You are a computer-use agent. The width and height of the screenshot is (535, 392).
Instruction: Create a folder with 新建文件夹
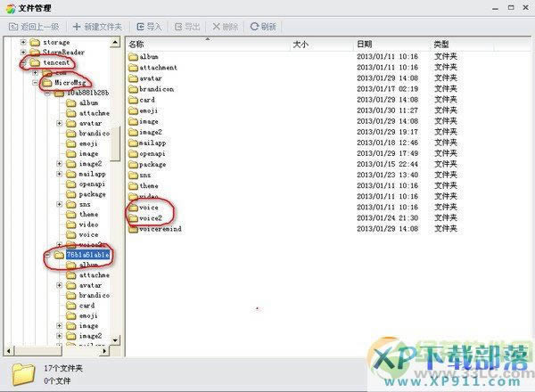pyautogui.click(x=97, y=27)
